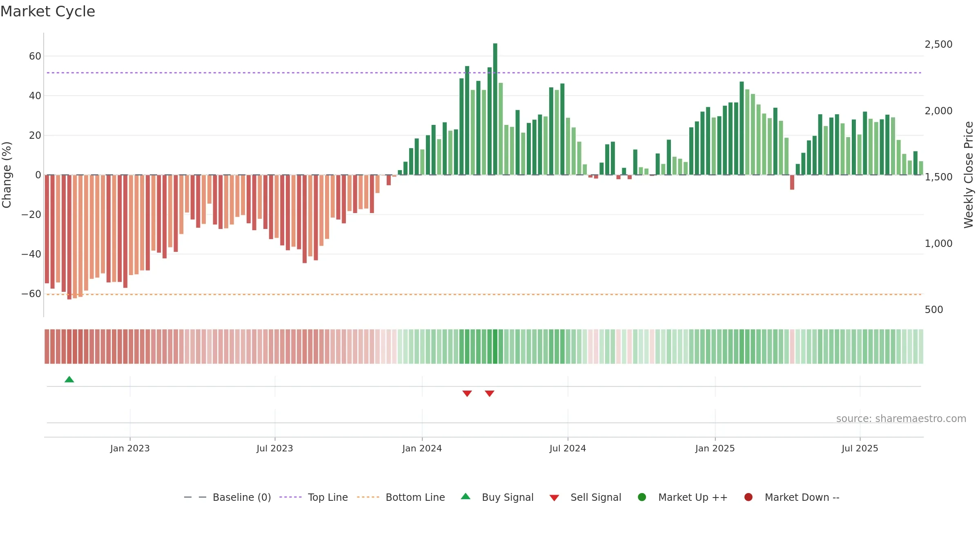Viewport: 980px width, 551px height.
Task: Toggle the Market Up ++ legend entry
Action: tap(683, 497)
